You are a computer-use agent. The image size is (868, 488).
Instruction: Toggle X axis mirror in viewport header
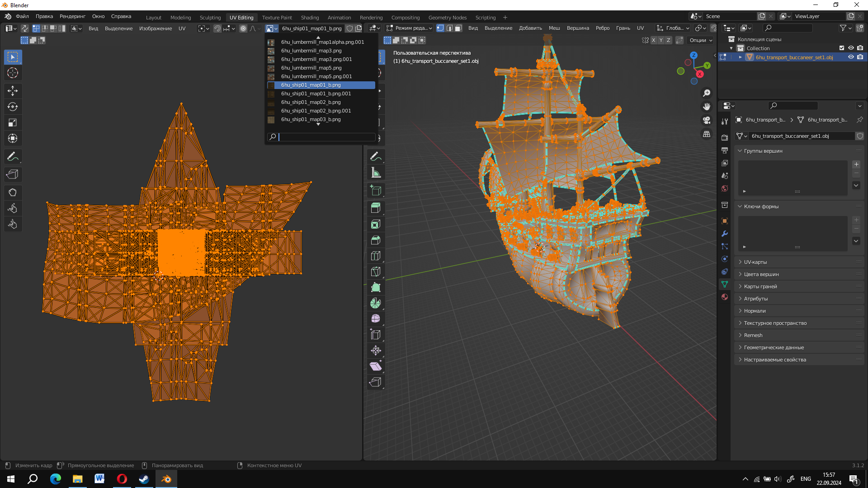pyautogui.click(x=653, y=40)
